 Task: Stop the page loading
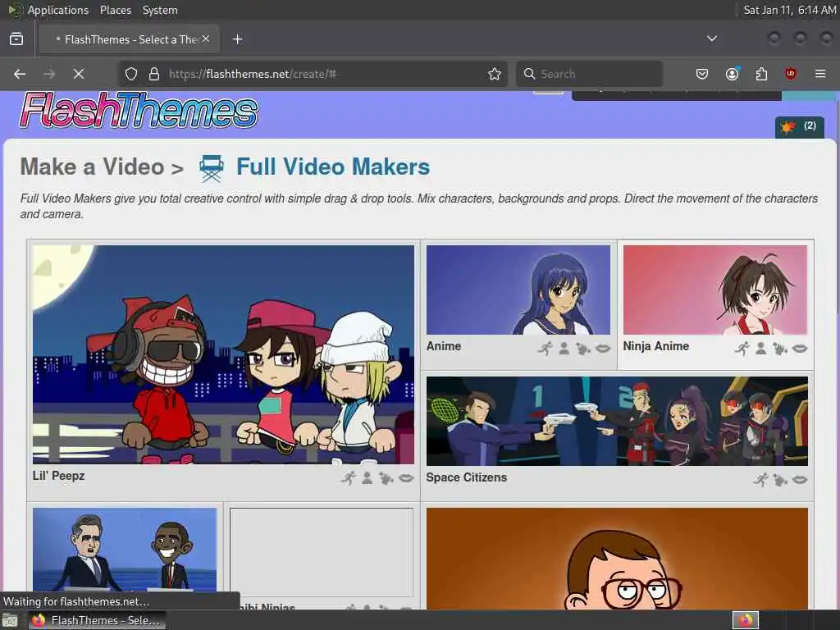point(78,74)
